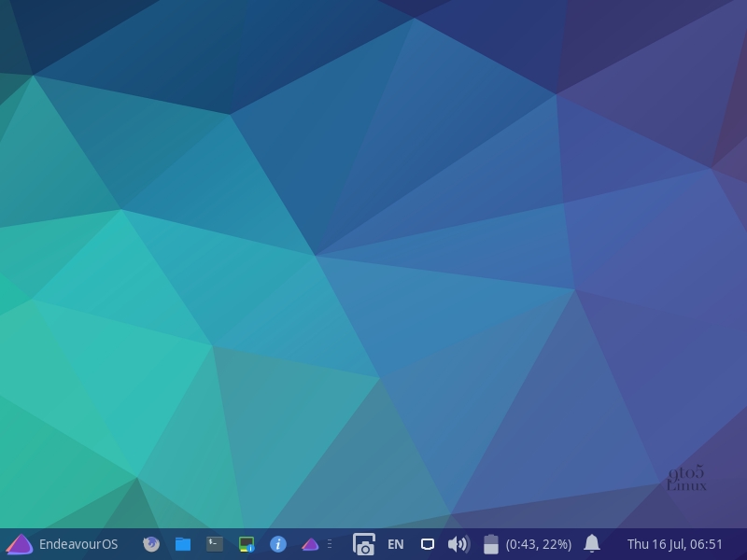
Task: Launch the Spectacle screenshot tool
Action: coord(362,543)
